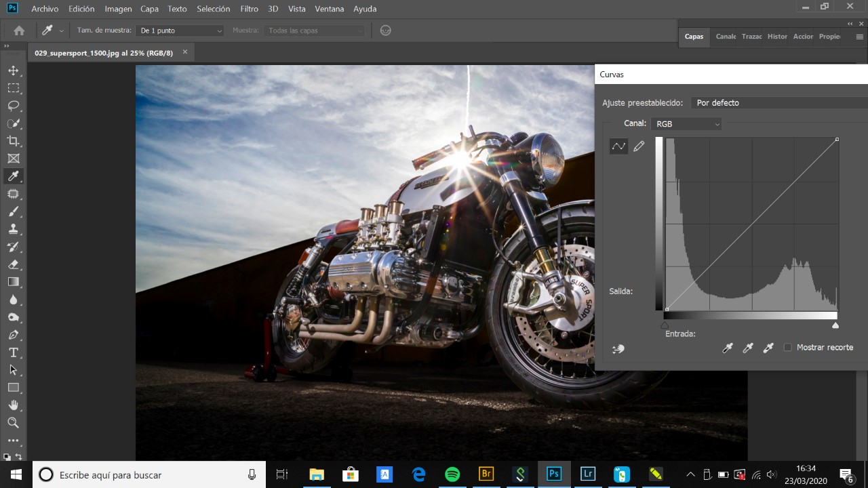This screenshot has width=868, height=488.
Task: Select the History Brush tool
Action: [13, 247]
